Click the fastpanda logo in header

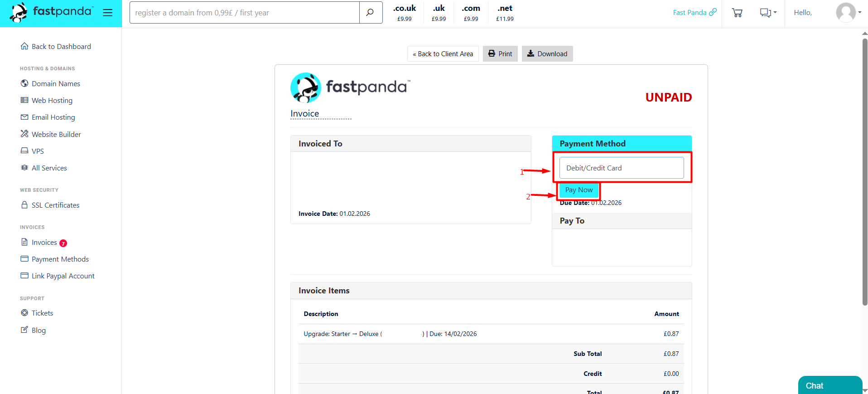click(x=52, y=12)
